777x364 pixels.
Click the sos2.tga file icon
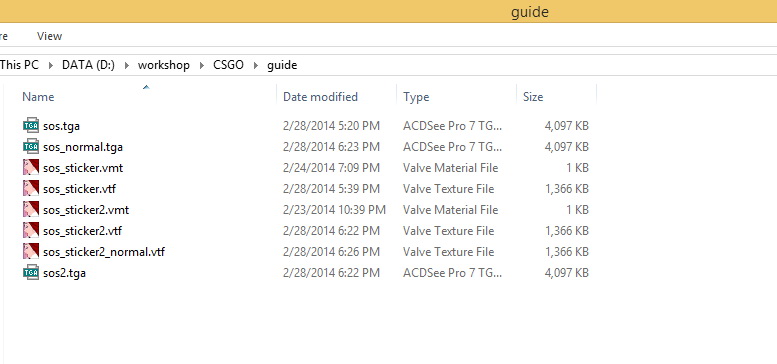click(x=31, y=272)
